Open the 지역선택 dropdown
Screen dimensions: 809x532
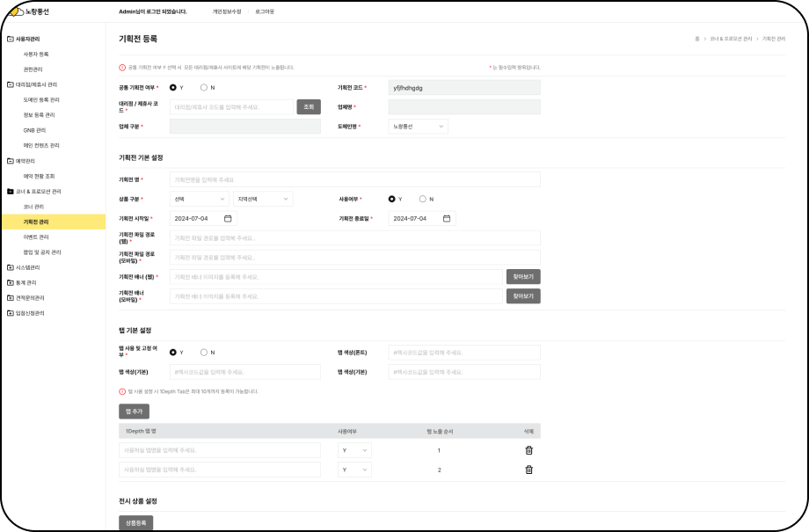click(262, 200)
